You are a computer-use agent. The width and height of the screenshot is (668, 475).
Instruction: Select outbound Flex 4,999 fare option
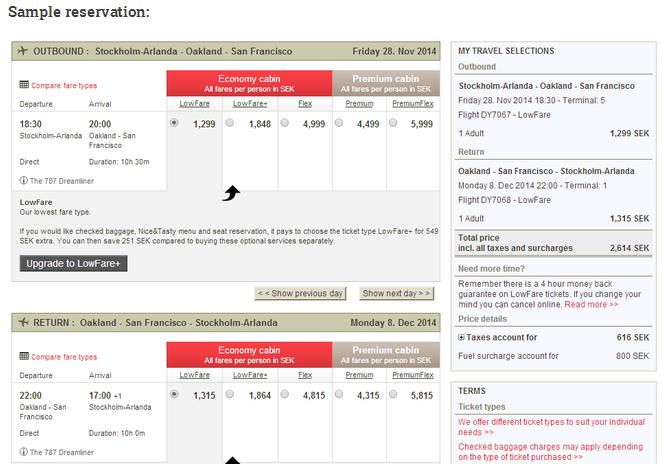[285, 123]
